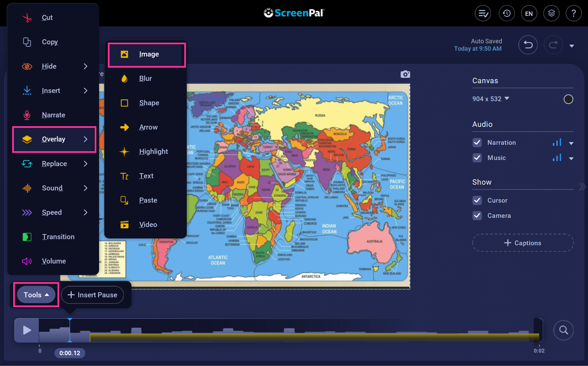This screenshot has width=588, height=366.
Task: Expand the Replace submenu
Action: pyautogui.click(x=86, y=164)
